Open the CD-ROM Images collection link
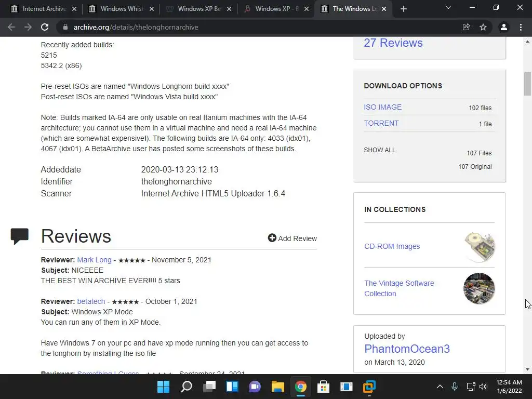532x399 pixels. (x=392, y=246)
